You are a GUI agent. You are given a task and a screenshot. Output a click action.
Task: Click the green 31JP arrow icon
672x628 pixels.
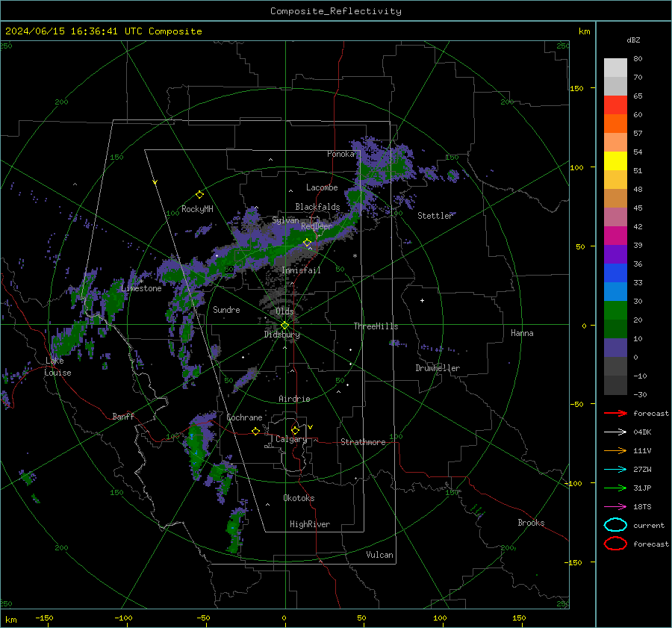615,488
